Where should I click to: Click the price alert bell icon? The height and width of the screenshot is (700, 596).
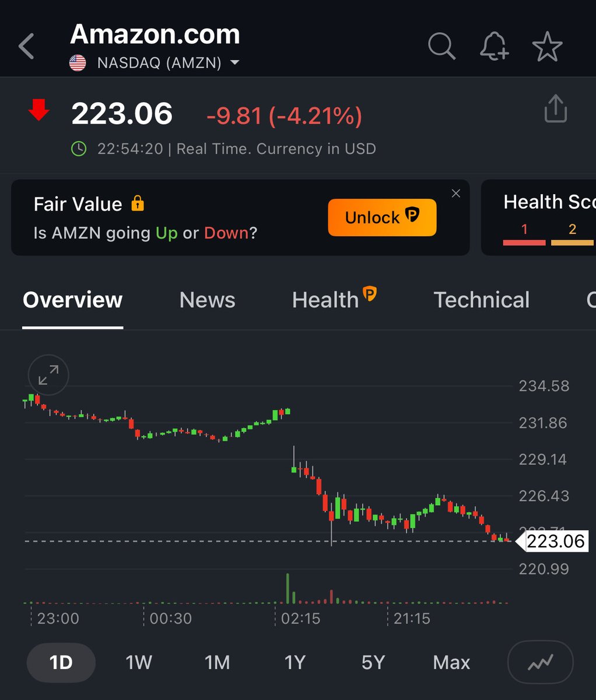[494, 47]
